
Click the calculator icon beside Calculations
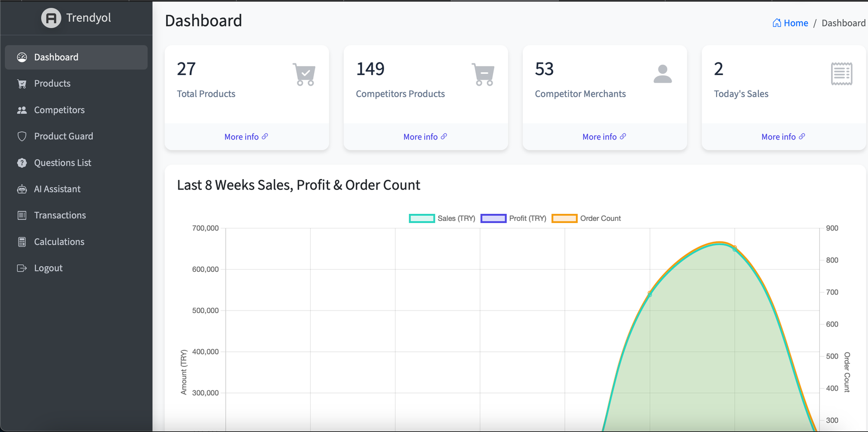click(22, 242)
